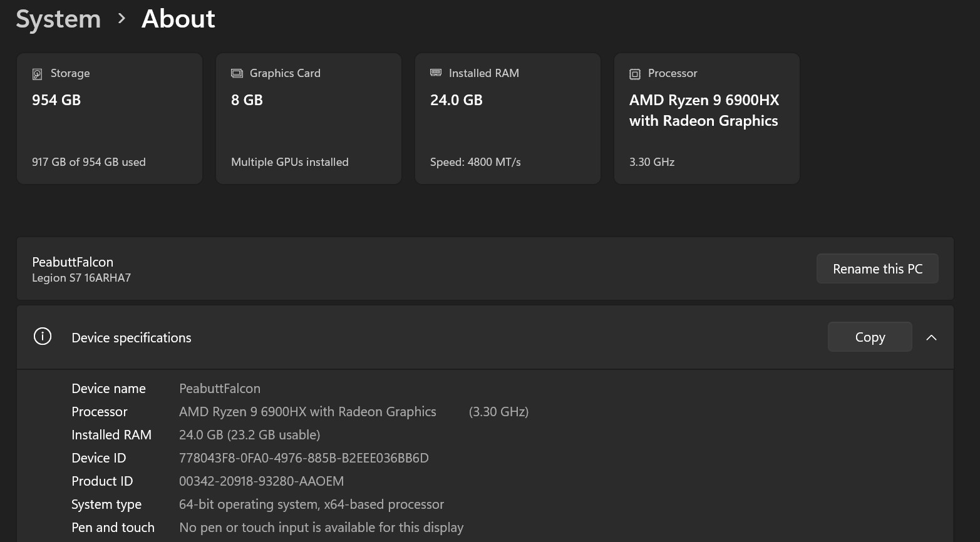Click the Device name label
Viewport: 980px width, 542px height.
tap(108, 389)
